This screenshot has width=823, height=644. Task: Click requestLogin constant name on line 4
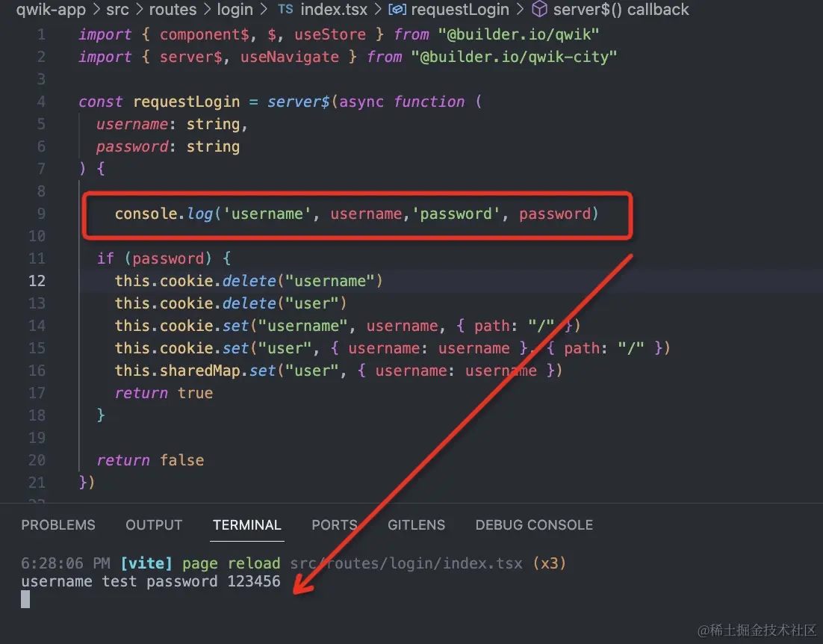click(186, 102)
